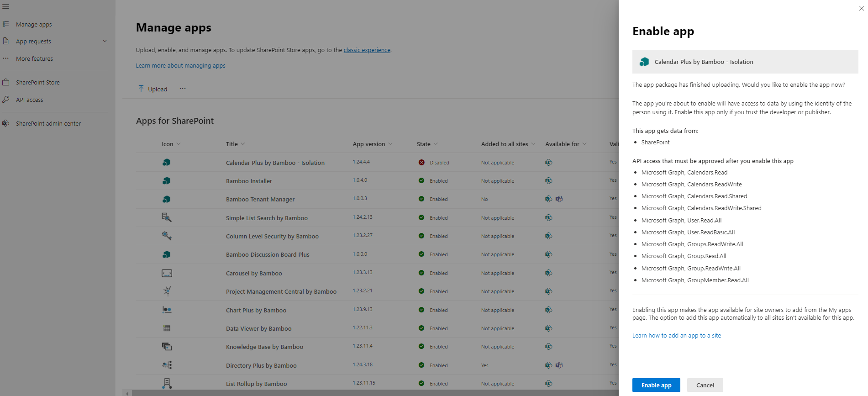This screenshot has height=396, width=868.
Task: Open the Added to all sites dropdown
Action: click(x=533, y=144)
